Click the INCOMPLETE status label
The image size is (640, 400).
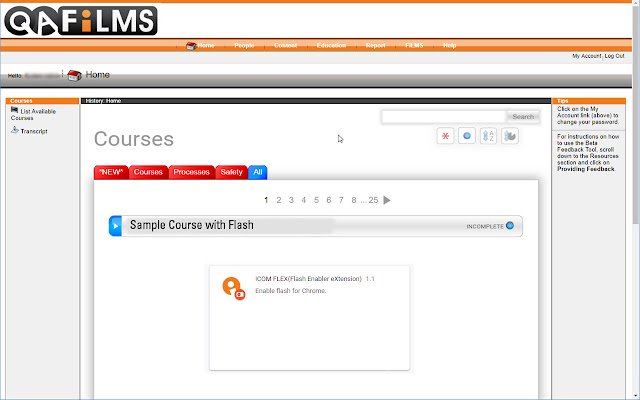(485, 226)
